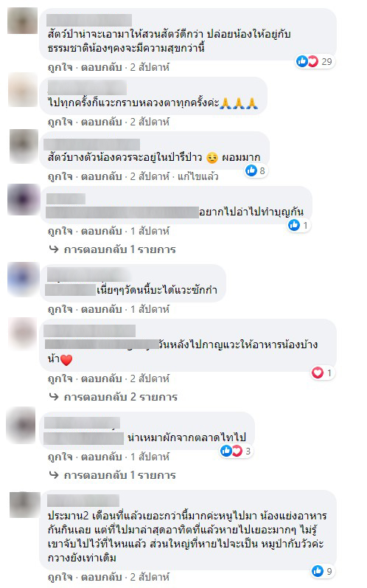Open the first commenter's profile picture

tap(23, 21)
